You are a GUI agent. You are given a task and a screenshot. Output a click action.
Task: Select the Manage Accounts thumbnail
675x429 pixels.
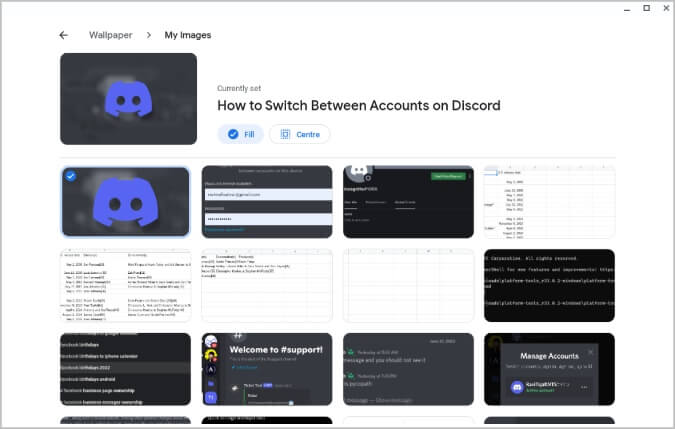[x=550, y=369]
